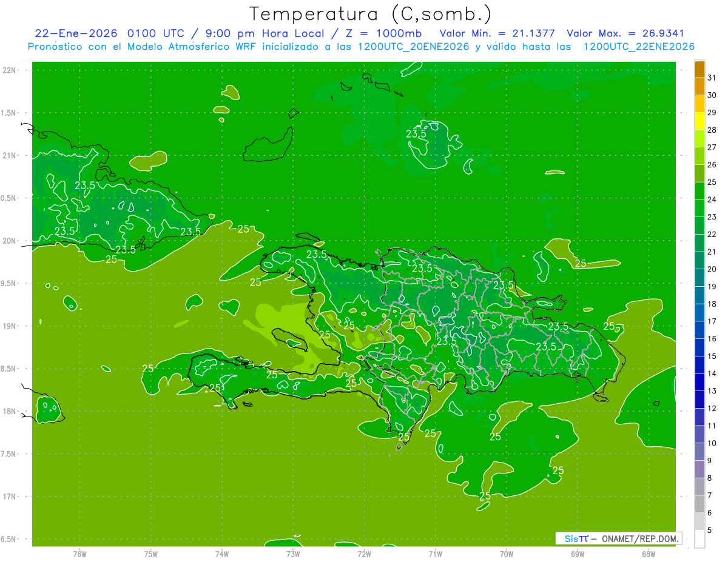
Task: Click the legend label "29"
Action: (712, 113)
